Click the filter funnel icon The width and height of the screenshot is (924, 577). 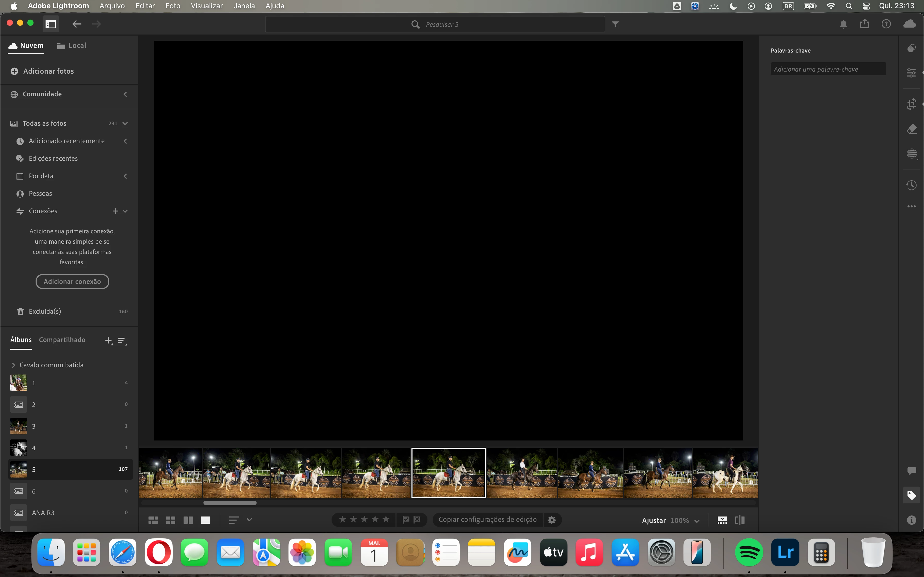(x=615, y=24)
